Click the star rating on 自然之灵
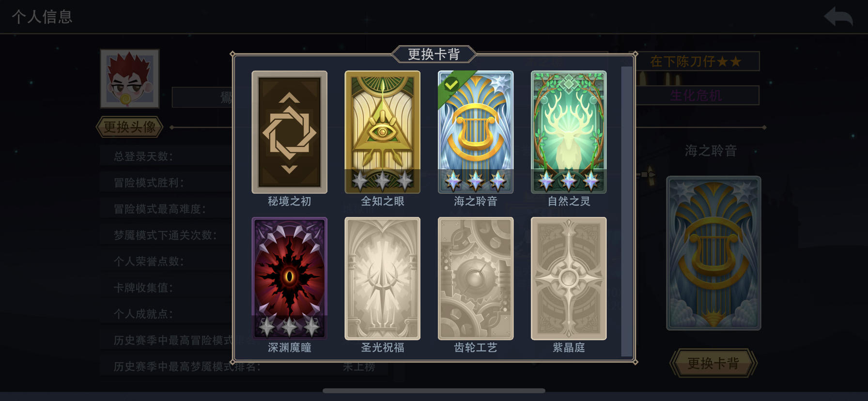Image resolution: width=868 pixels, height=401 pixels. 569,181
